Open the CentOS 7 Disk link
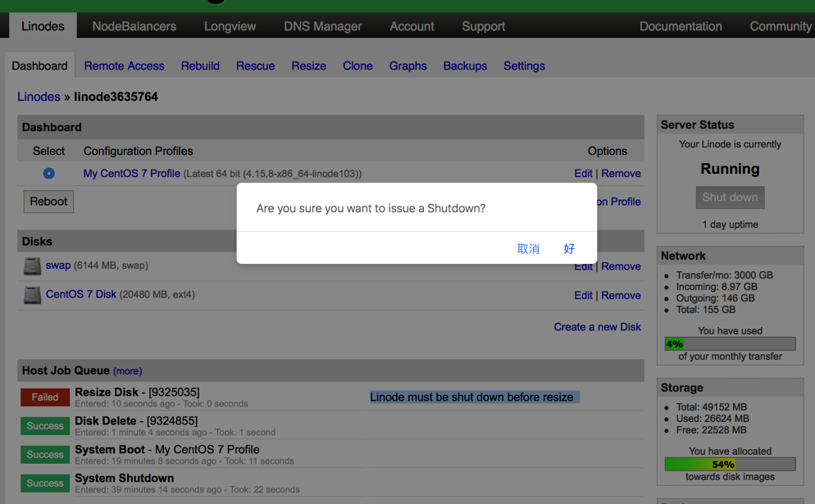 point(81,294)
